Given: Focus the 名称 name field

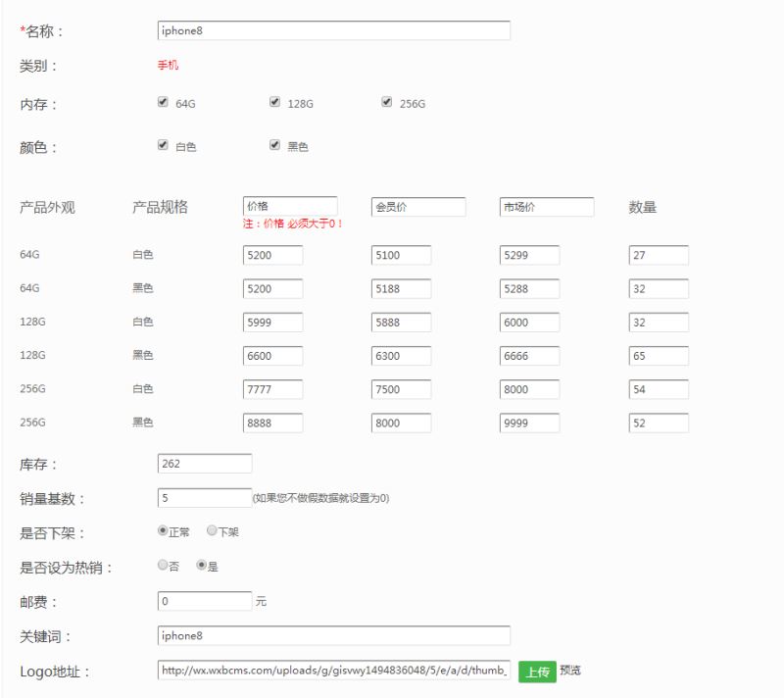Looking at the screenshot, I should [333, 30].
